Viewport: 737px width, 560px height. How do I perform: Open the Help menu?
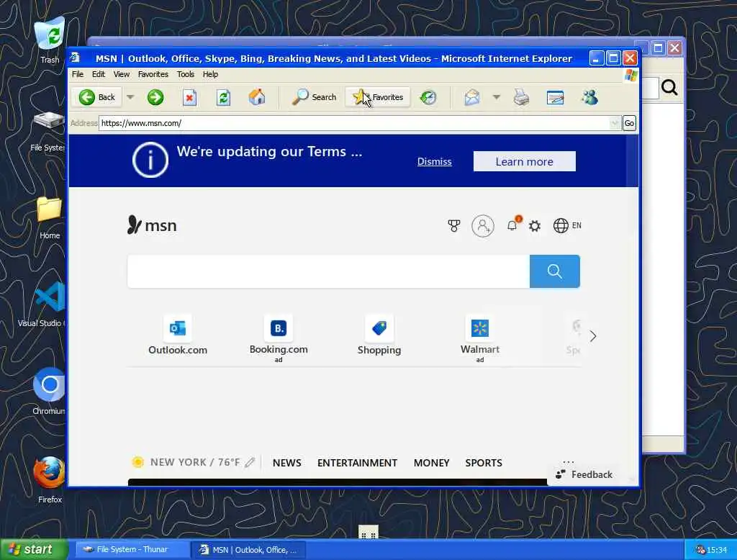[210, 74]
